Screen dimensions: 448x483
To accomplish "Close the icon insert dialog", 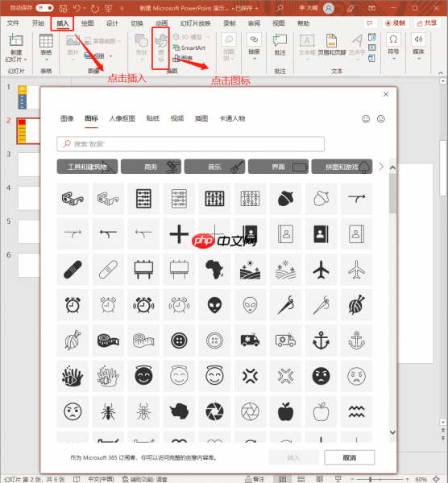I will pyautogui.click(x=386, y=94).
